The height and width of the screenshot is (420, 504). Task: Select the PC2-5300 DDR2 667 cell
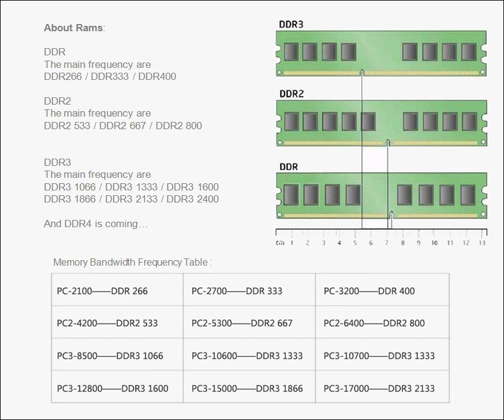[249, 322]
